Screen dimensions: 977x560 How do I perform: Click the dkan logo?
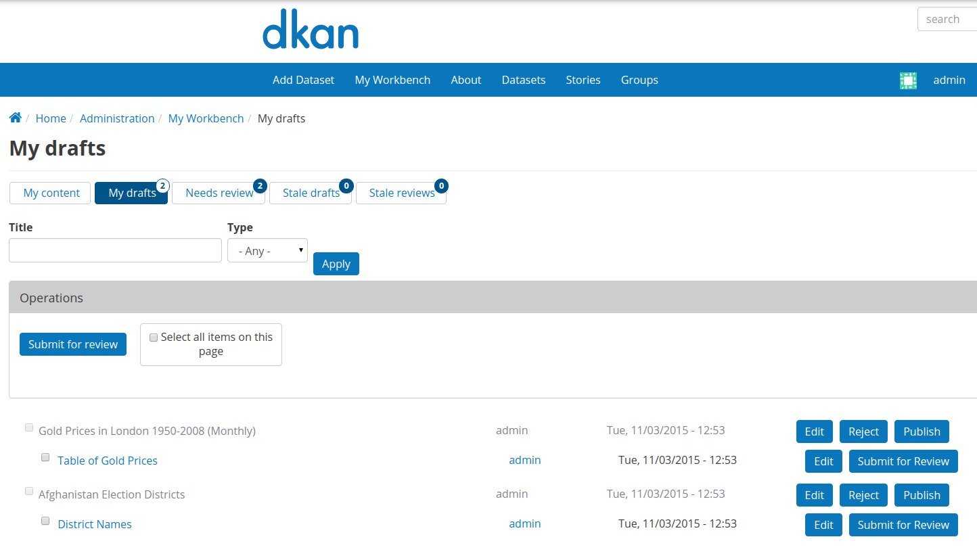coord(311,29)
